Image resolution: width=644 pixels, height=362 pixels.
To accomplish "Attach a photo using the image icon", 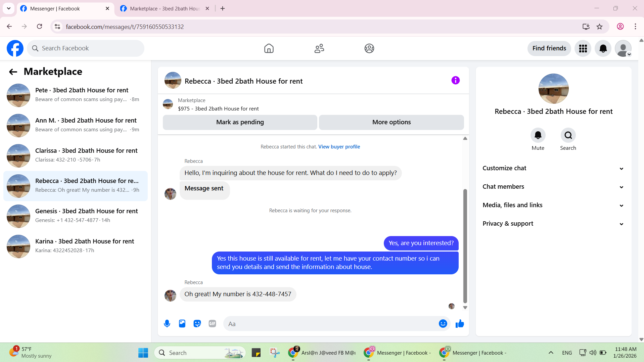I will coord(182,324).
